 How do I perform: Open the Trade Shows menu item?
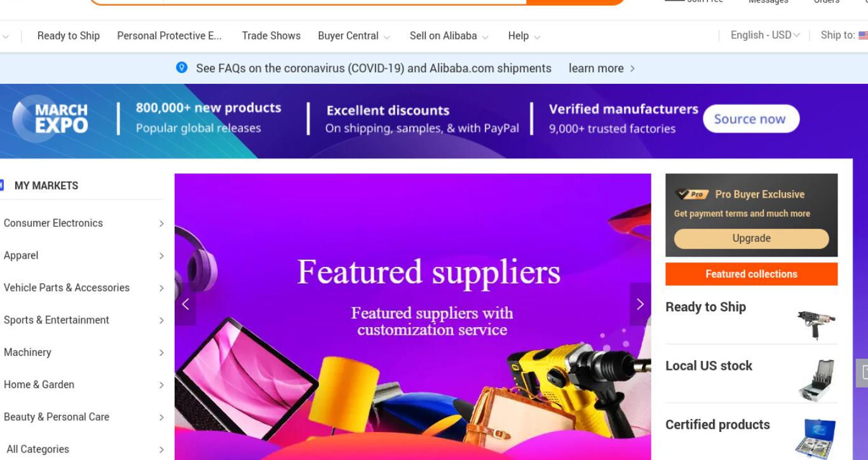271,36
